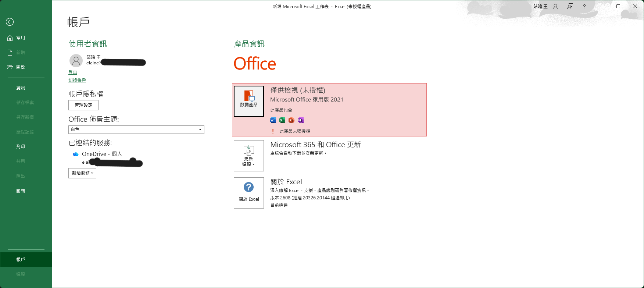Open the Office 佈景主題 dropdown showing 白色
This screenshot has width=644, height=288.
click(136, 129)
